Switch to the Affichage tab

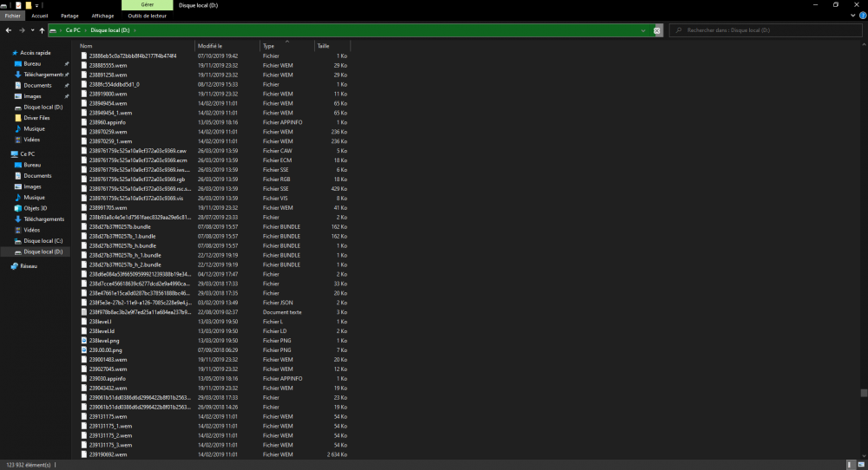(x=102, y=16)
